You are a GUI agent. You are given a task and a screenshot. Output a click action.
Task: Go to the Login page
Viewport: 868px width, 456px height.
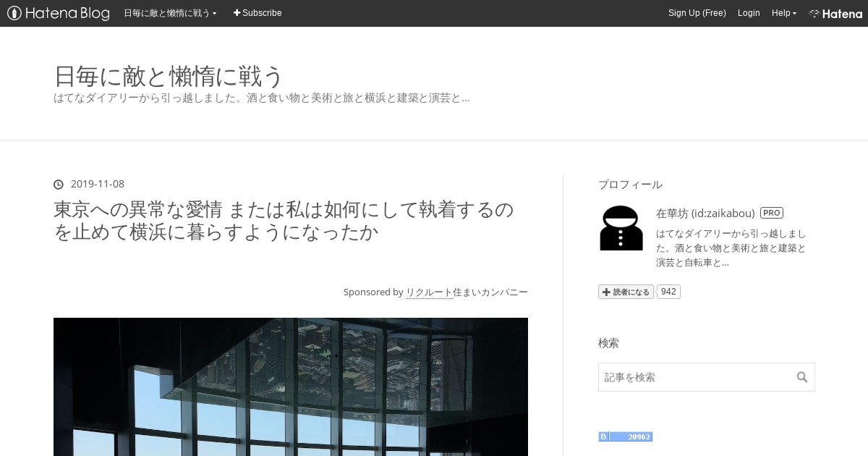point(749,13)
